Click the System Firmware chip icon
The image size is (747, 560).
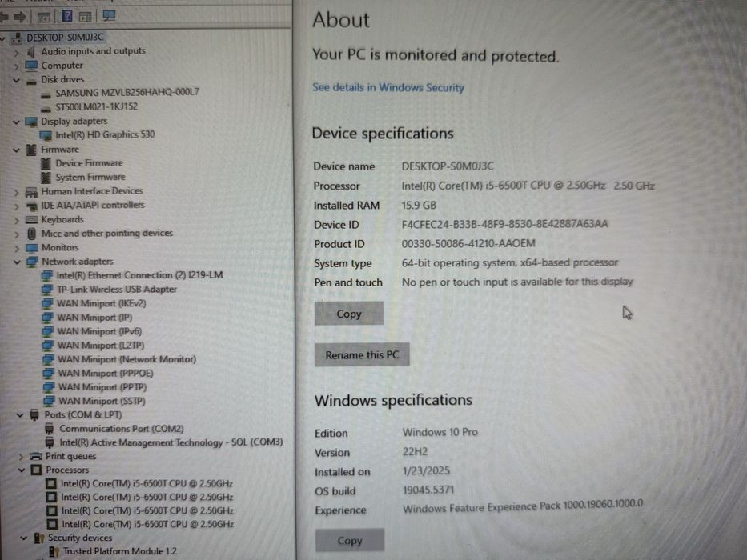tap(46, 178)
